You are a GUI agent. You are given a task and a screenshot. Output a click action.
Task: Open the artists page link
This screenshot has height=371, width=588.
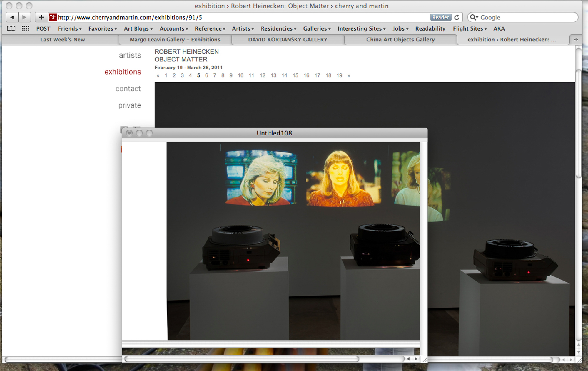click(x=130, y=55)
